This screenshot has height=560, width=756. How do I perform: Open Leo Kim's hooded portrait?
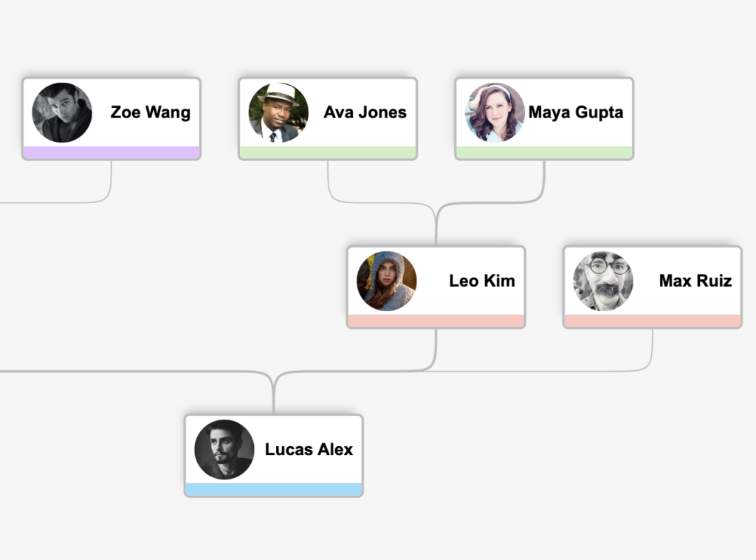click(387, 281)
